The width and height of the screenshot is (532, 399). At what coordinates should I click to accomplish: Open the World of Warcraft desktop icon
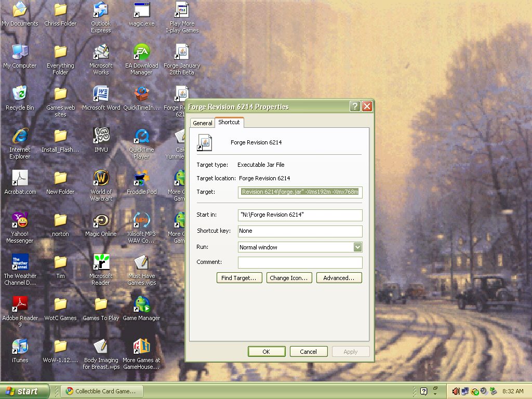point(101,179)
